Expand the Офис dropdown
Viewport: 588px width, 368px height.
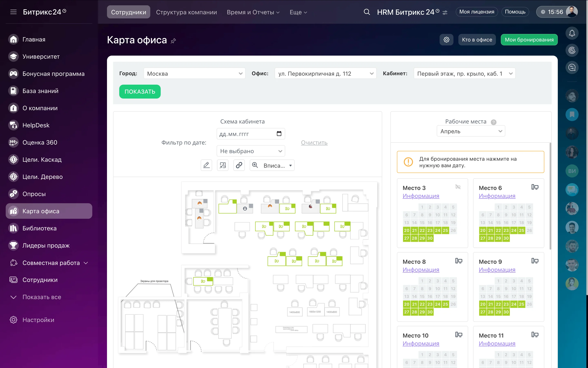coord(325,73)
